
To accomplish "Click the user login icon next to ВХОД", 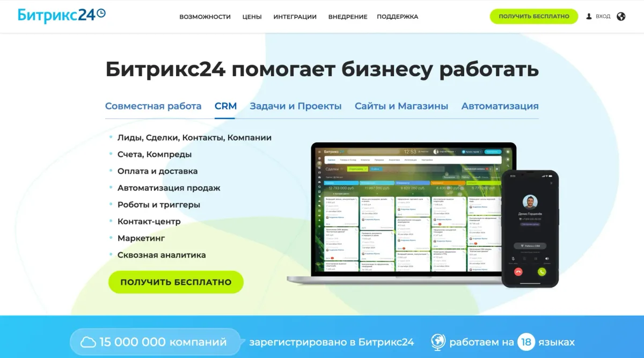I will coord(589,17).
